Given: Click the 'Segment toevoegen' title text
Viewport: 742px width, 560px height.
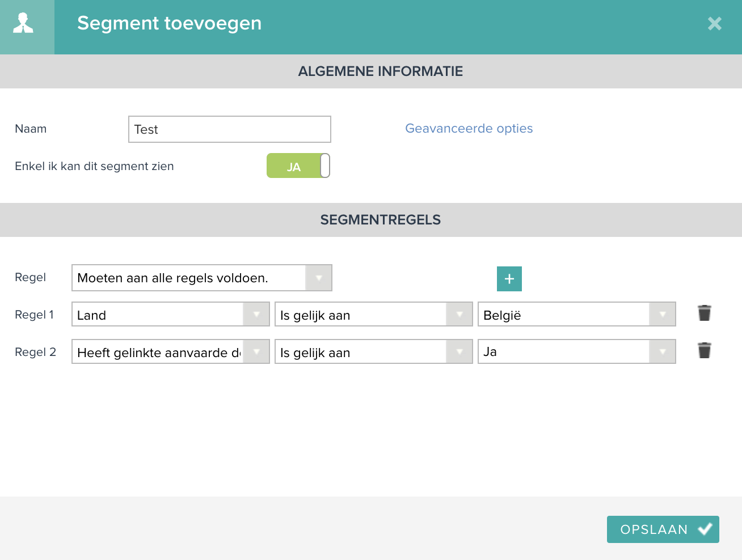Looking at the screenshot, I should point(170,23).
